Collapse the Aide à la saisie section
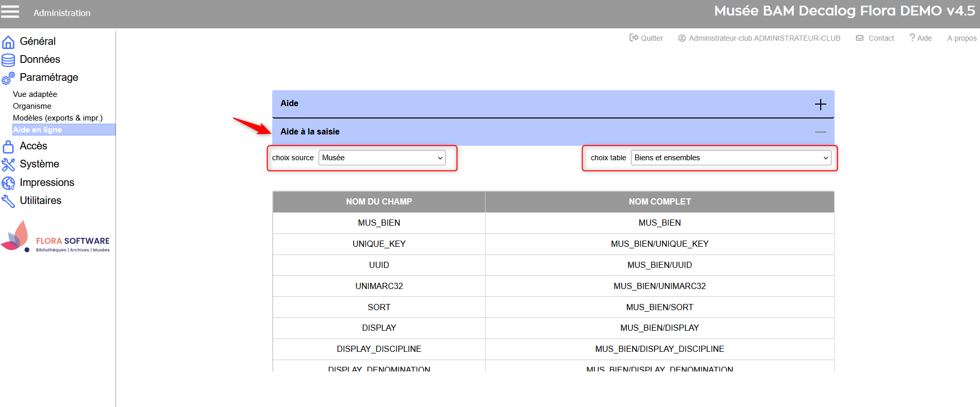Image resolution: width=980 pixels, height=407 pixels. click(x=820, y=132)
